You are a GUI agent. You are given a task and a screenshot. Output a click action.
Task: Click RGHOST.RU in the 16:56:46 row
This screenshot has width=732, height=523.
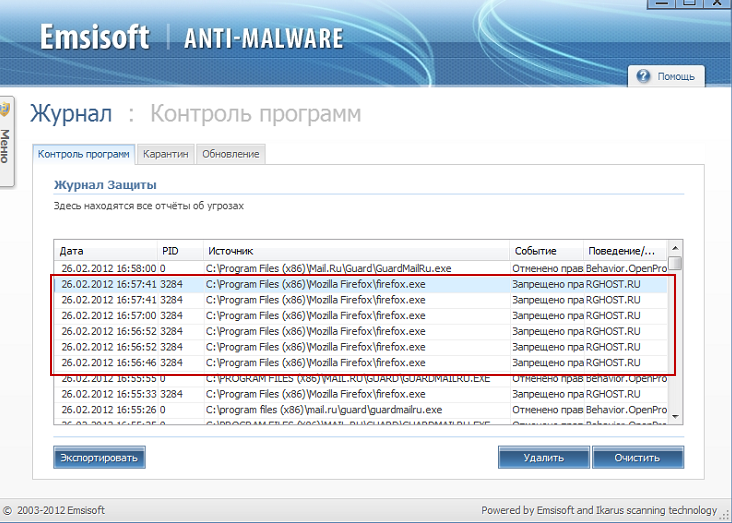click(613, 363)
